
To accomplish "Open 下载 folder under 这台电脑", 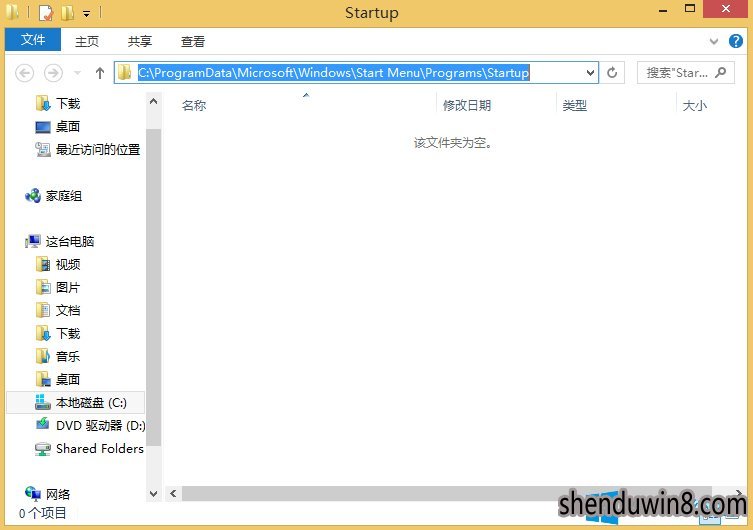I will coord(68,334).
